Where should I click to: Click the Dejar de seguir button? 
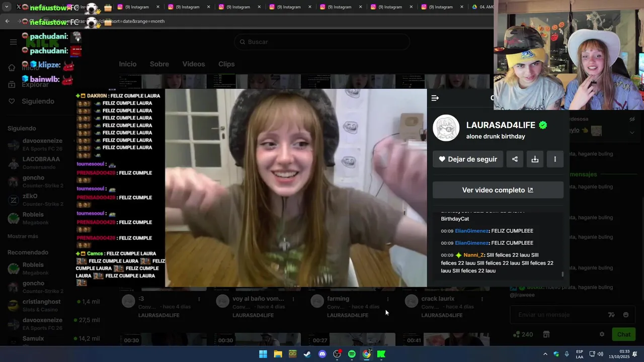[x=468, y=159]
